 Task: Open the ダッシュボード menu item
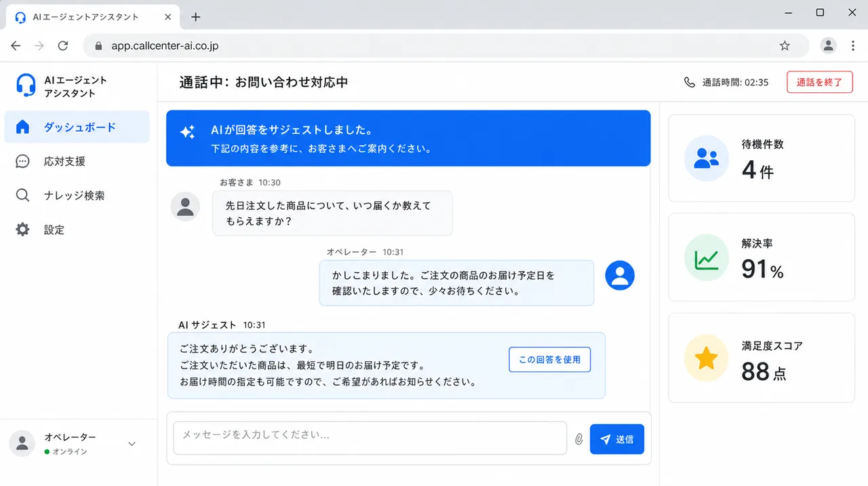coord(77,127)
